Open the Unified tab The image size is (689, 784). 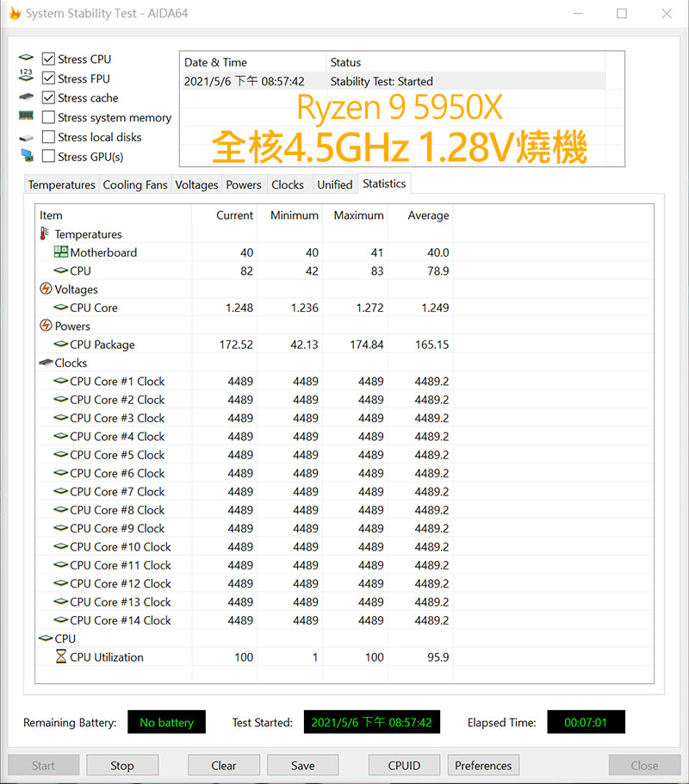tap(335, 184)
